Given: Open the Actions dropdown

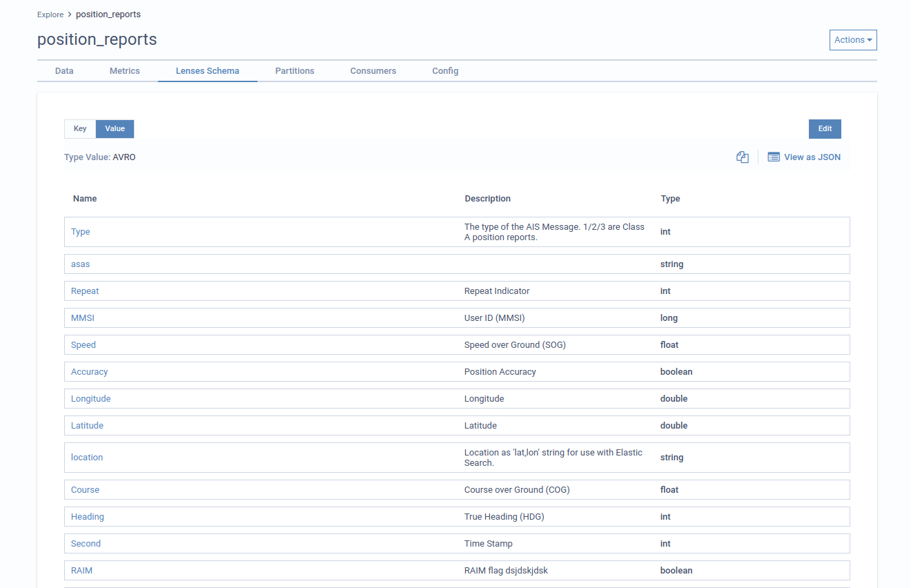Looking at the screenshot, I should point(853,40).
